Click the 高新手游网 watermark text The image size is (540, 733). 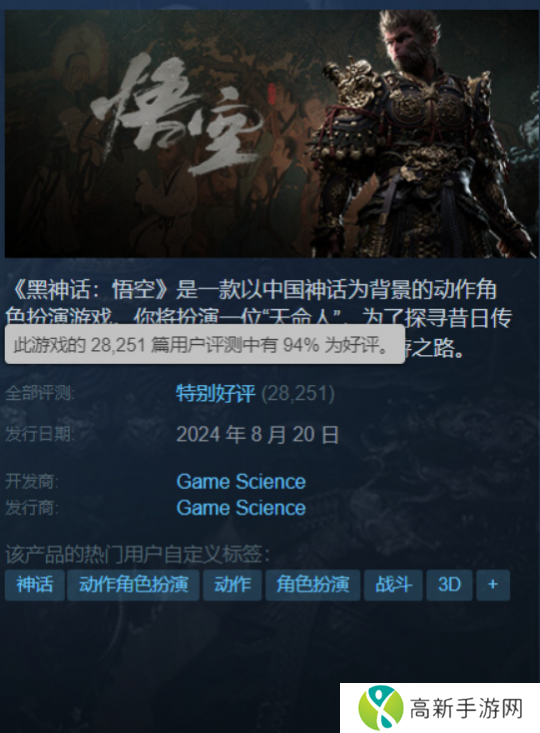466,709
